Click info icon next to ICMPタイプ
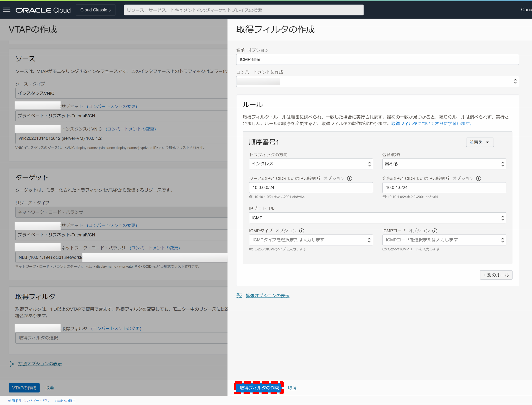 pos(302,231)
